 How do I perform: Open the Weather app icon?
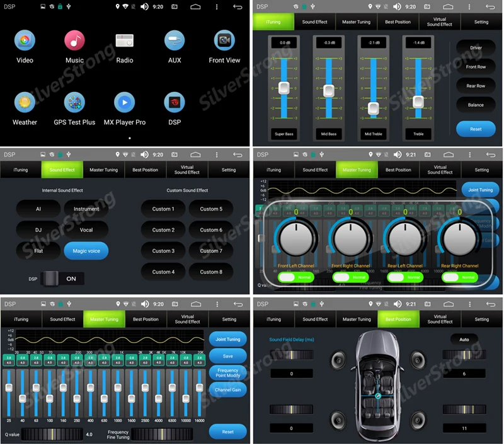coord(25,102)
